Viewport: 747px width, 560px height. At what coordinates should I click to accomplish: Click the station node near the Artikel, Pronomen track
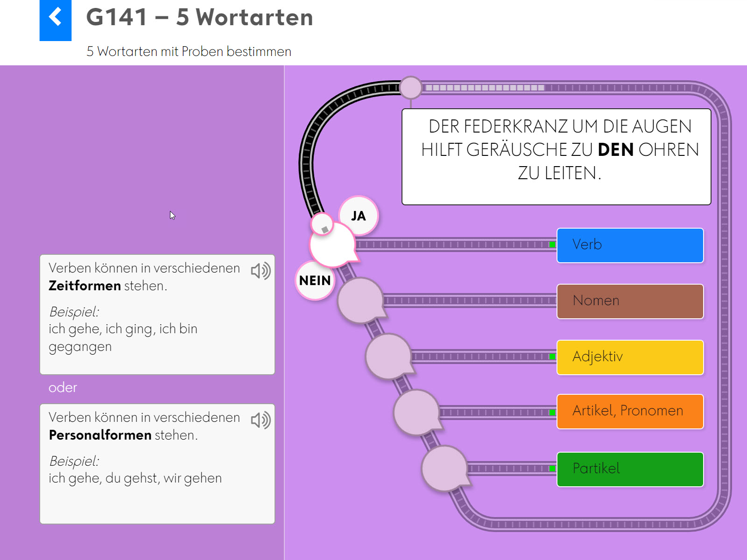[416, 413]
